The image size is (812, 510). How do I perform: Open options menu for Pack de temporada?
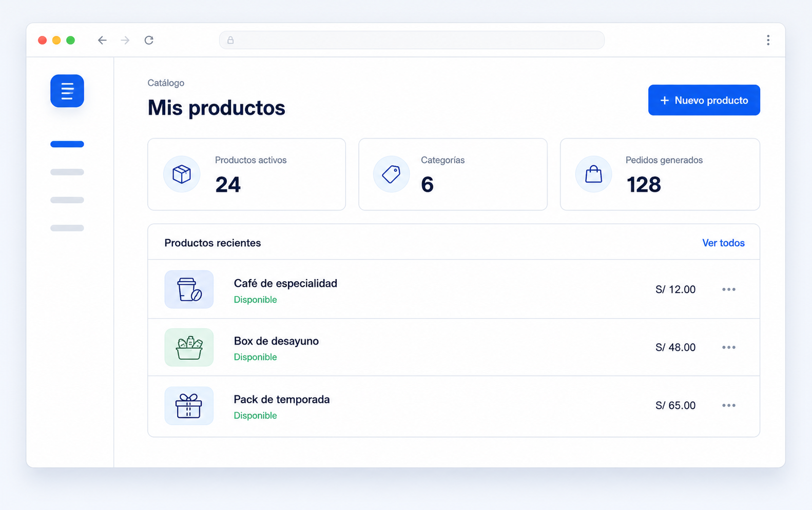(729, 405)
